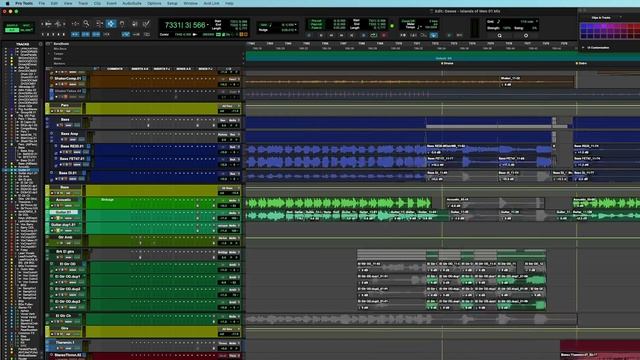640x360 pixels.
Task: Click the SENDS A-E column header
Action: 184,69
